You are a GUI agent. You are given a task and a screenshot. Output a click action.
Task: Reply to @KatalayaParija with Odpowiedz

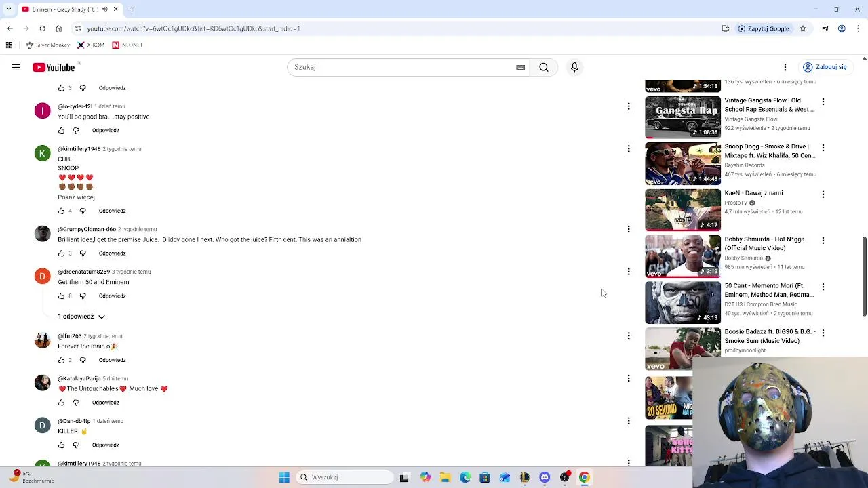click(x=105, y=403)
